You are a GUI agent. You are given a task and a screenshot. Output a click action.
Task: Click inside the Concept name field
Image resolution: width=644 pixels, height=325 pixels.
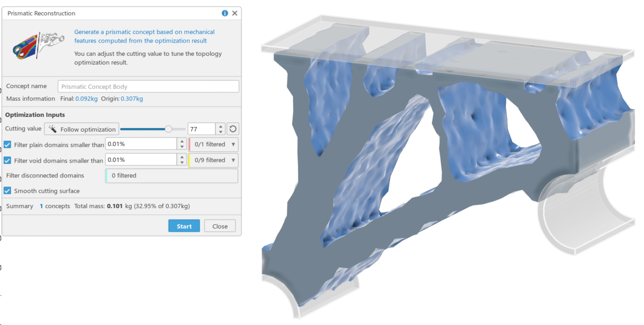click(148, 86)
